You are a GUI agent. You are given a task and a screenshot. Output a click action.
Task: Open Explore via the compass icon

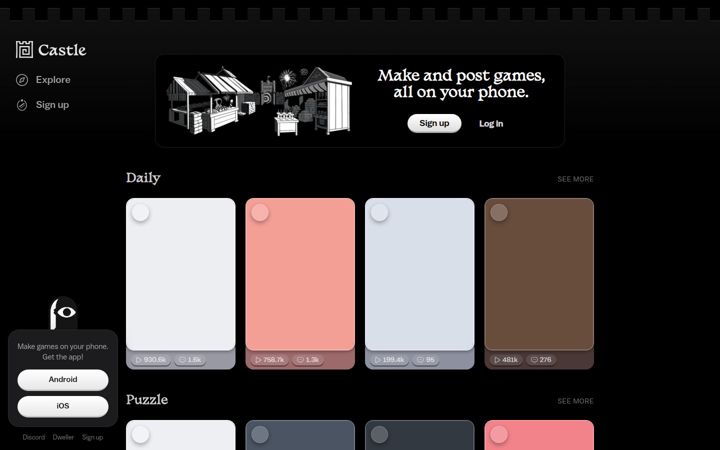coord(22,80)
